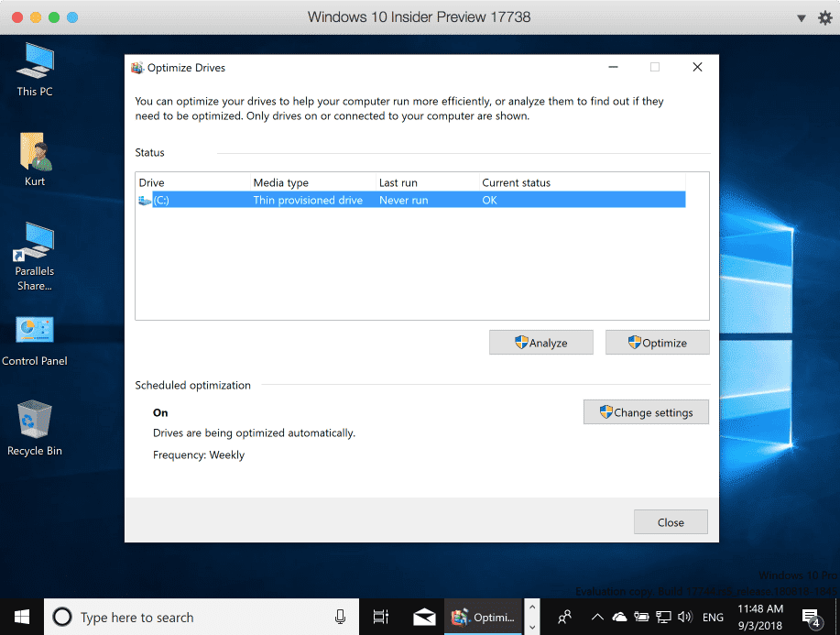840x635 pixels.
Task: Open This PC desktop icon
Action: coord(34,66)
